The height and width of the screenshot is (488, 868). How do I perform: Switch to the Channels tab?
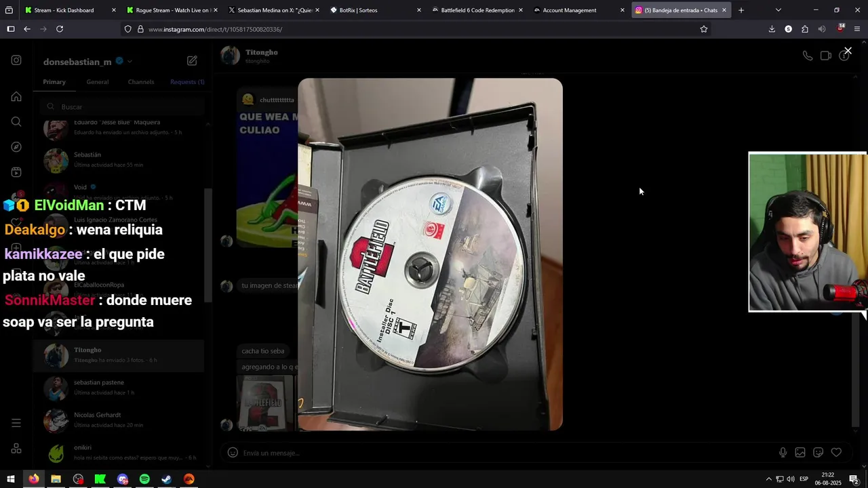click(x=141, y=82)
